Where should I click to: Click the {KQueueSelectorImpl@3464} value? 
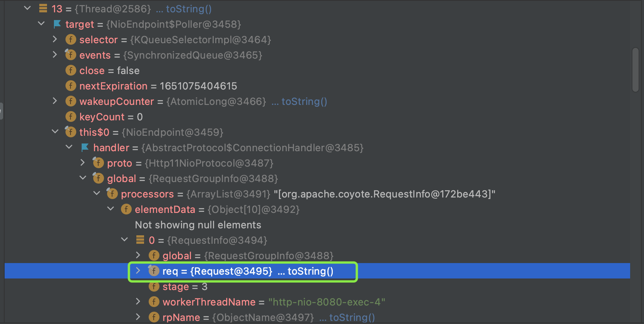201,40
